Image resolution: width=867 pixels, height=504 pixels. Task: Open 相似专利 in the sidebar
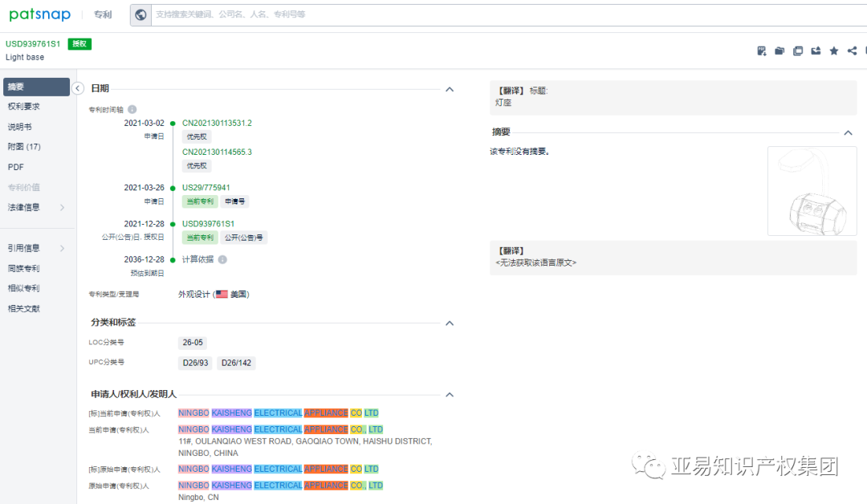(x=24, y=288)
